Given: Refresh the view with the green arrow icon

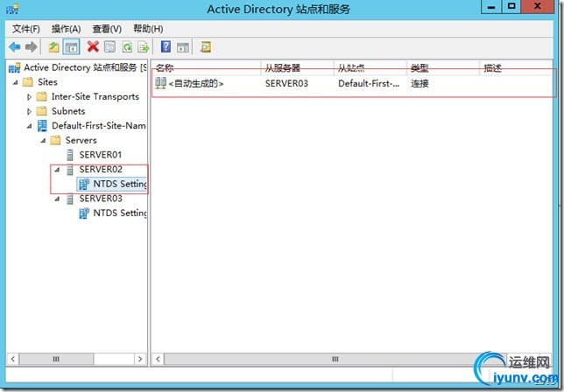Looking at the screenshot, I should point(127,47).
